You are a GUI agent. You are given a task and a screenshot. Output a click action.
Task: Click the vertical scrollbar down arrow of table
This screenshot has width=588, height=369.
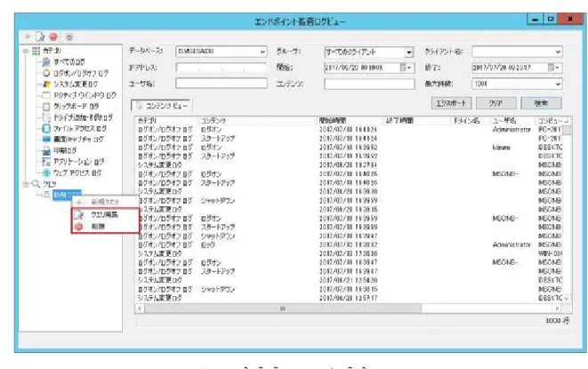pos(567,299)
